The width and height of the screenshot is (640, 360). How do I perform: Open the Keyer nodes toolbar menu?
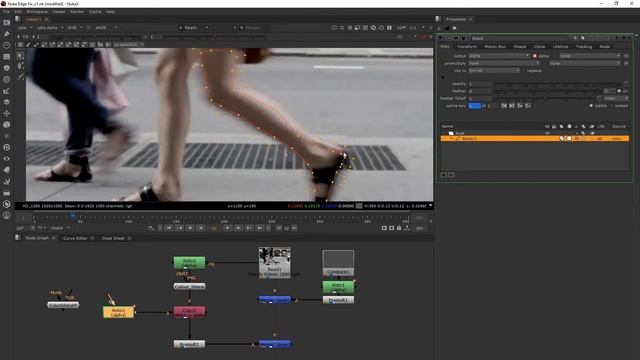tap(7, 91)
